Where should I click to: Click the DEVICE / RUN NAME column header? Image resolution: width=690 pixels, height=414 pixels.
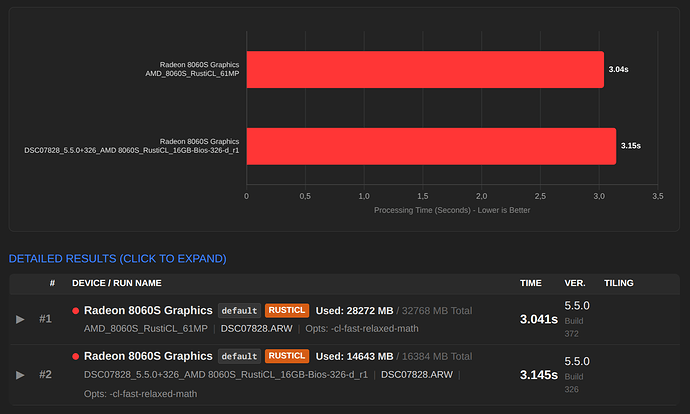(117, 283)
